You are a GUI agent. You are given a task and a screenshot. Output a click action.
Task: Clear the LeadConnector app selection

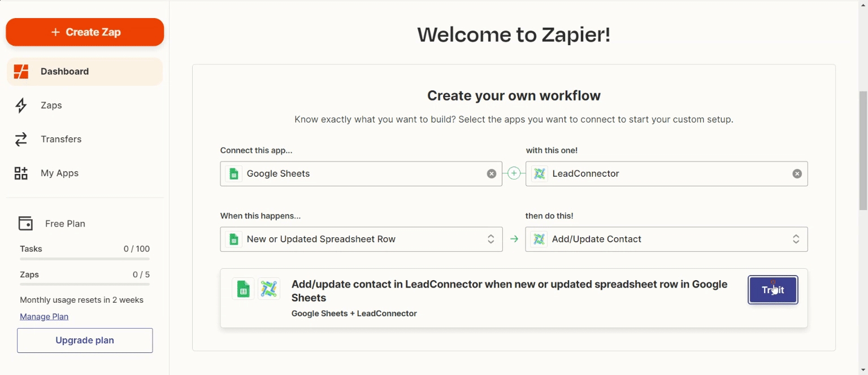797,174
